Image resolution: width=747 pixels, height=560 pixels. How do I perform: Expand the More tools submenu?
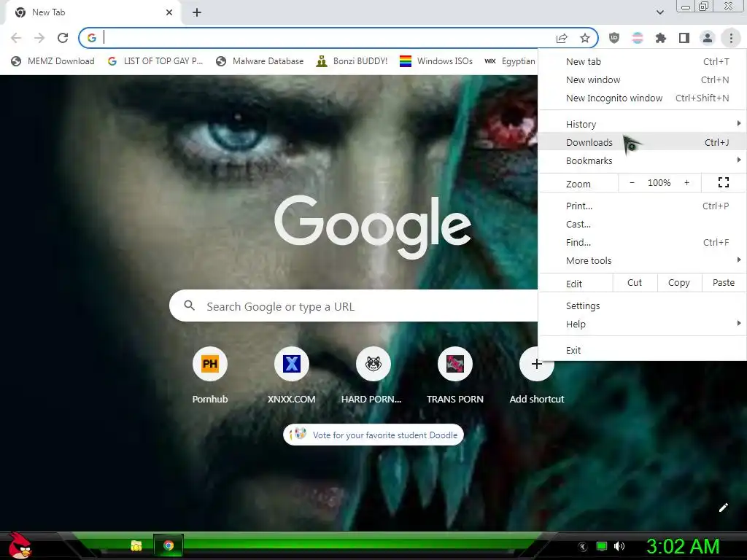(642, 260)
